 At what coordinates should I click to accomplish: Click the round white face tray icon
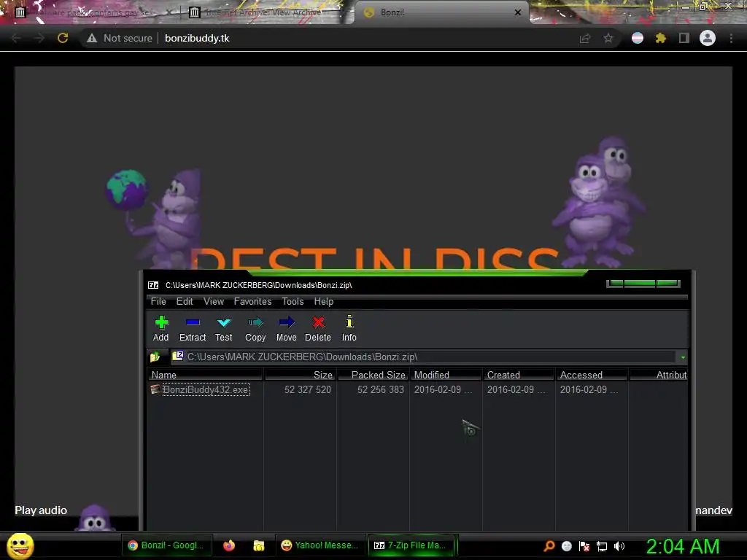point(567,546)
